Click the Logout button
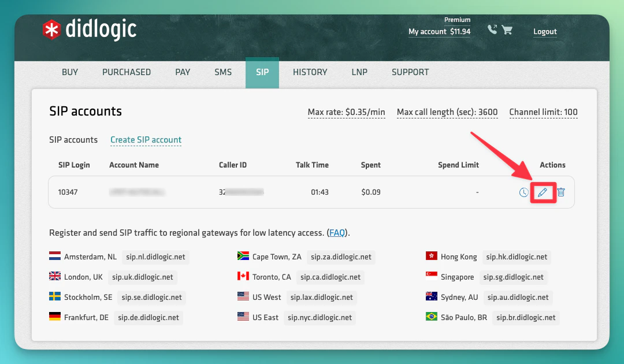 click(544, 32)
